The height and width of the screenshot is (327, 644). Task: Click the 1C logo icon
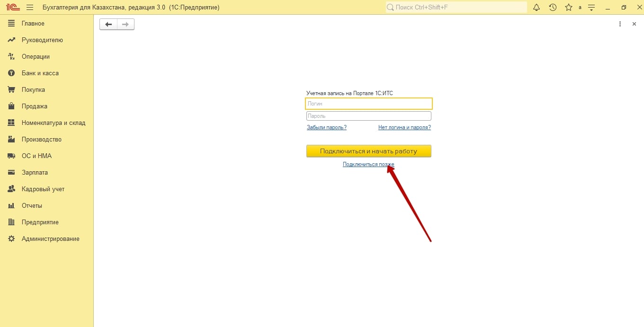[x=12, y=8]
